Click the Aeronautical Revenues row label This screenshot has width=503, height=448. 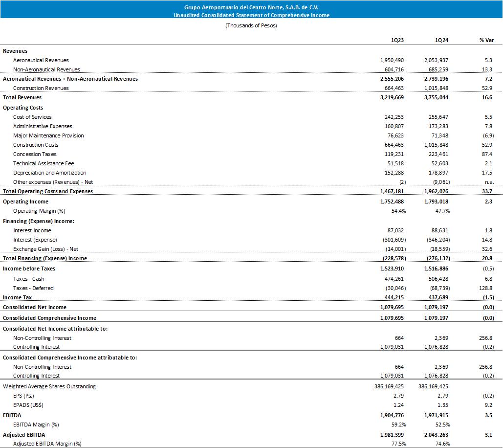click(x=41, y=60)
